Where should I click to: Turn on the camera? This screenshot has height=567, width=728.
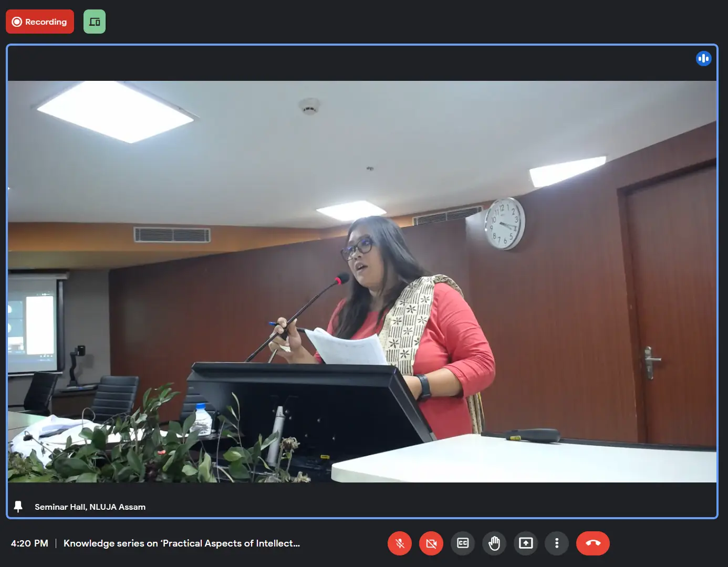tap(431, 543)
